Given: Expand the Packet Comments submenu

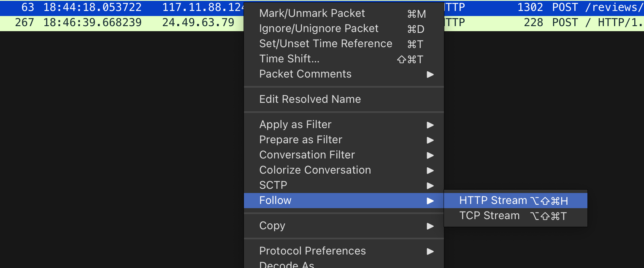Looking at the screenshot, I should (x=305, y=74).
